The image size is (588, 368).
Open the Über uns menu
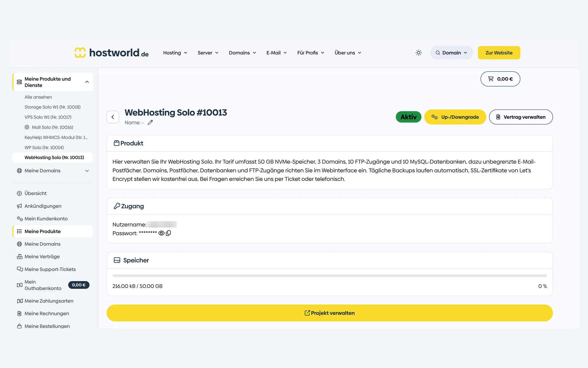coord(348,53)
